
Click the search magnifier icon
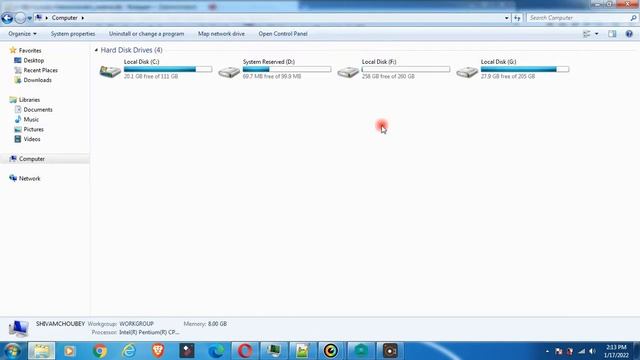point(633,18)
